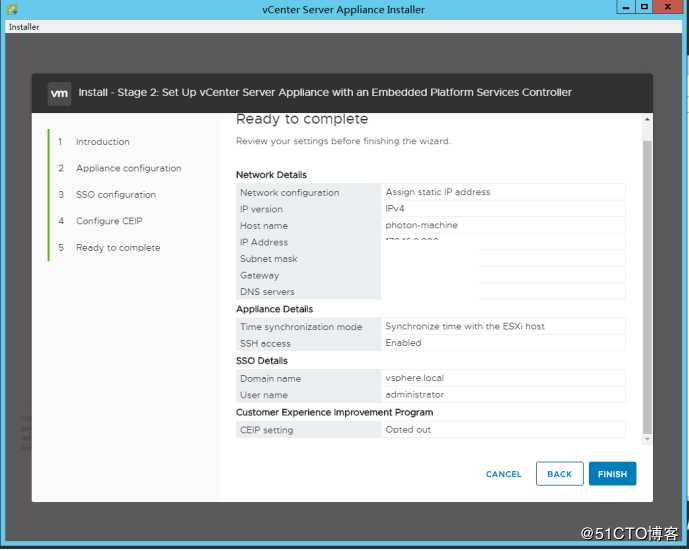The width and height of the screenshot is (689, 551).
Task: Select step 5 Ready to complete
Action: (x=118, y=247)
